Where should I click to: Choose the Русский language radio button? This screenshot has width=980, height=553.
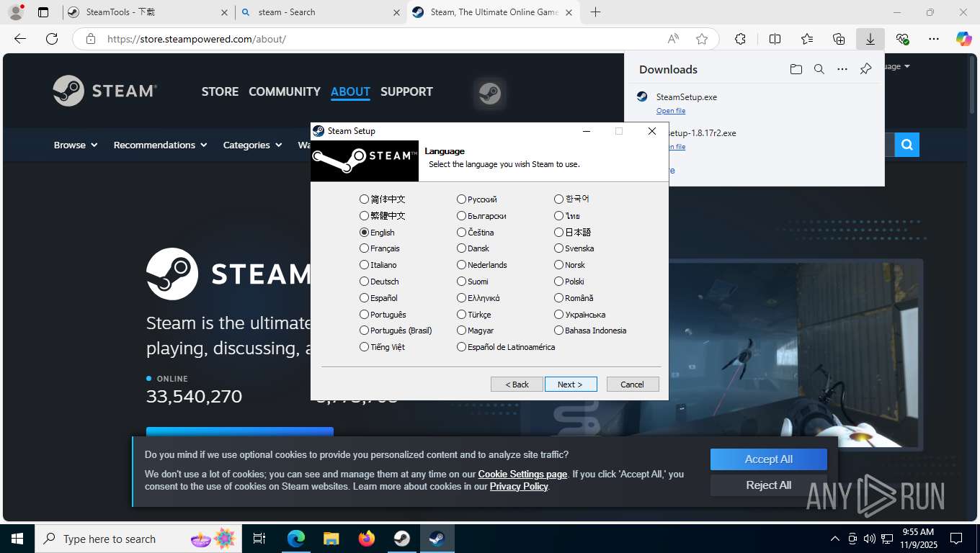click(x=461, y=199)
